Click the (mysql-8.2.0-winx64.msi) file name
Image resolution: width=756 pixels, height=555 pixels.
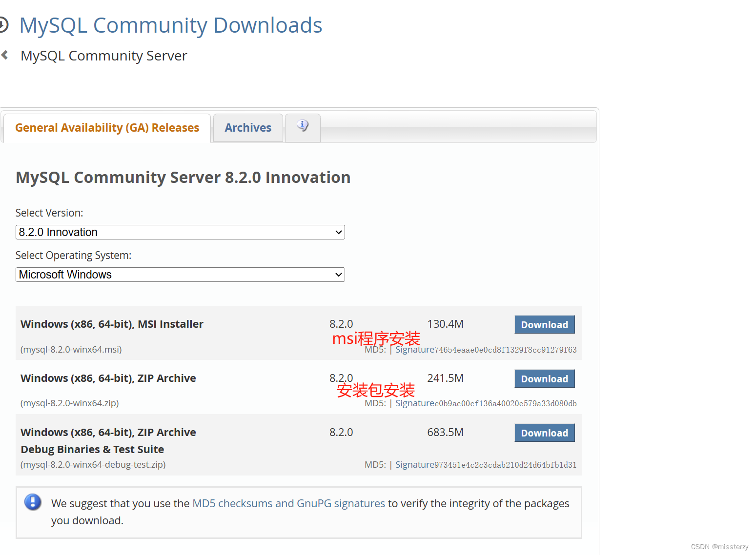pyautogui.click(x=71, y=350)
